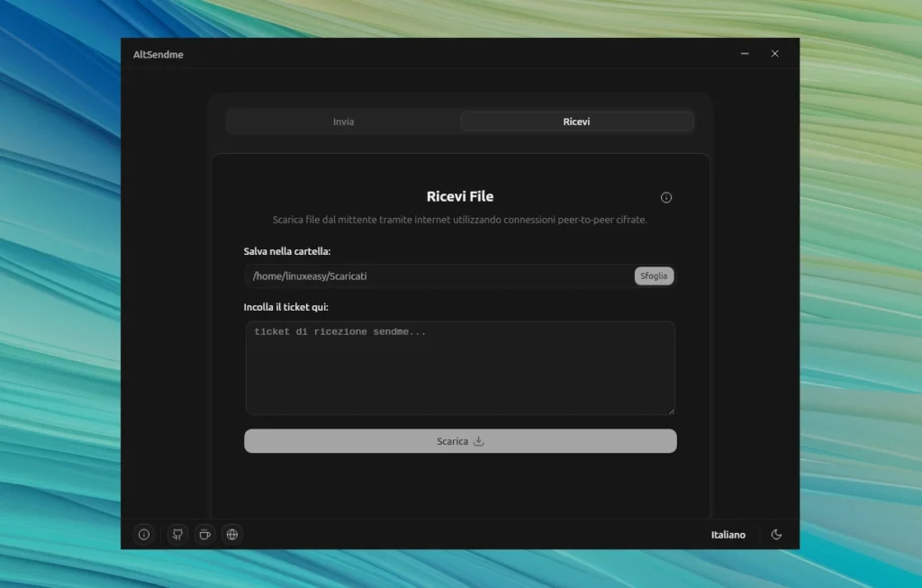Grab the ticket text area resize handle
This screenshot has height=588, width=922.
pyautogui.click(x=671, y=411)
